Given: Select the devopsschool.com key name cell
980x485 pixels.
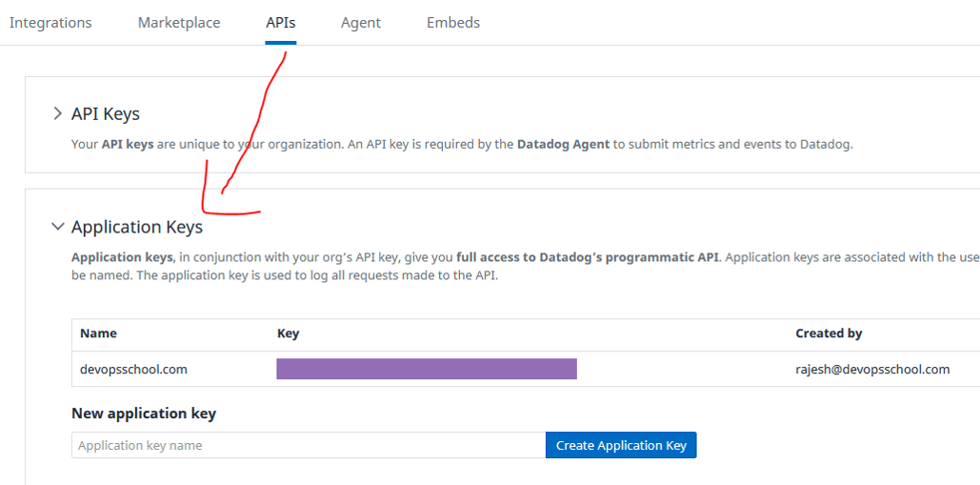Looking at the screenshot, I should click(x=133, y=370).
